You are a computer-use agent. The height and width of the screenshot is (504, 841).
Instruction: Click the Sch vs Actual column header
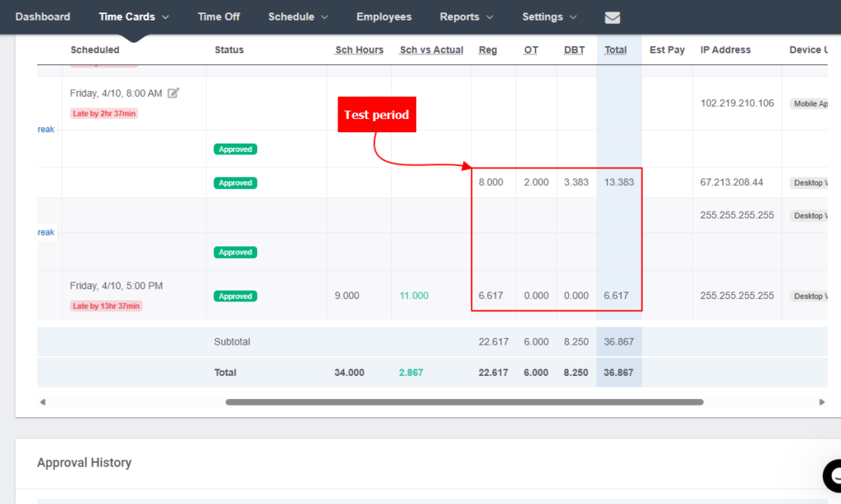click(431, 50)
